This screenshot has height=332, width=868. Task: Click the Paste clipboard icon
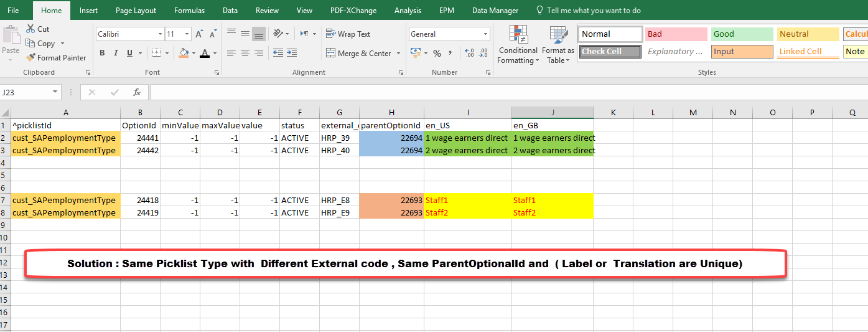[11, 35]
